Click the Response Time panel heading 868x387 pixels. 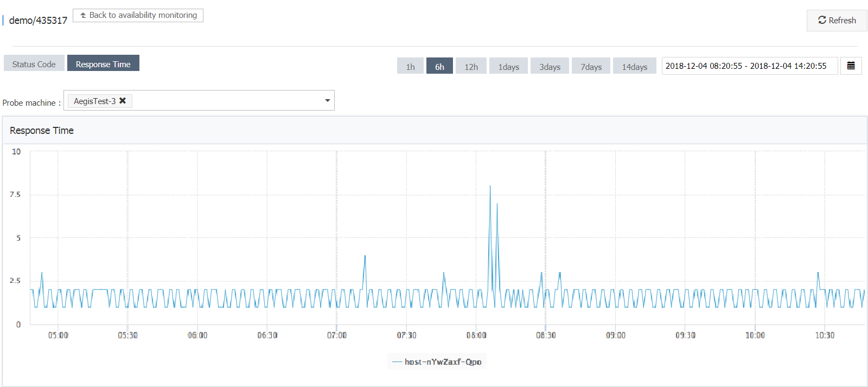click(42, 131)
